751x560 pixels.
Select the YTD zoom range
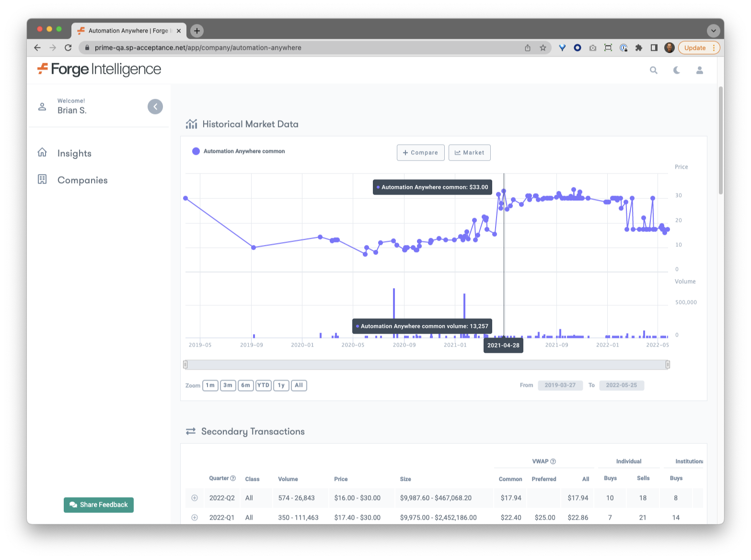(263, 385)
